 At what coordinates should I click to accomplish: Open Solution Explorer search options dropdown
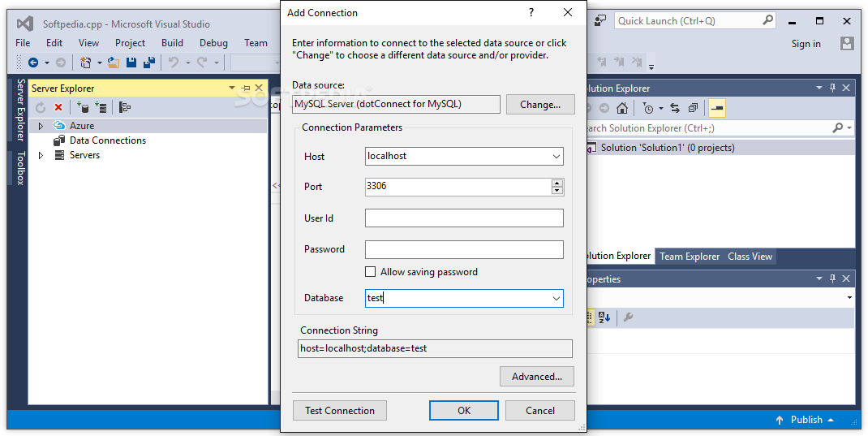tap(849, 128)
